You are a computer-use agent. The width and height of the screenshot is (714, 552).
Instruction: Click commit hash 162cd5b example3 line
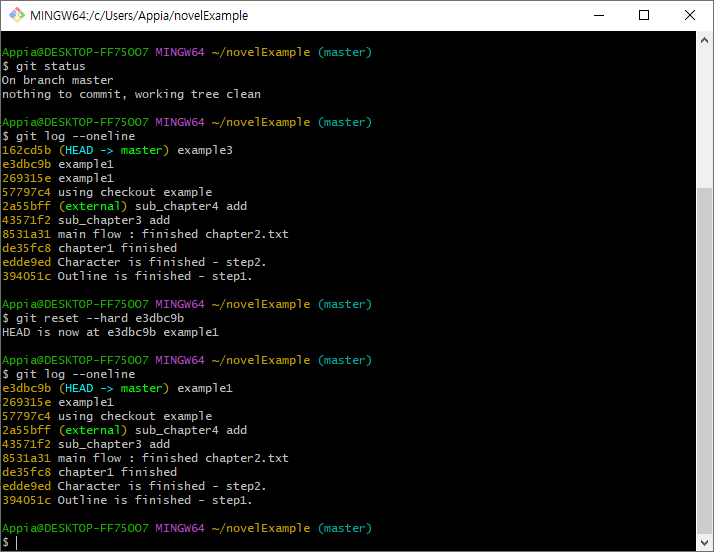click(117, 150)
